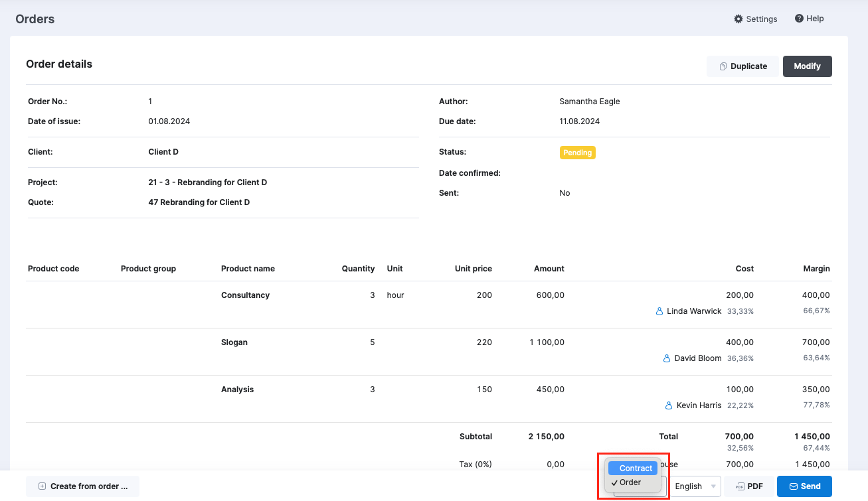Click the author name Samantha Eagle
The height and width of the screenshot is (501, 868).
pos(590,102)
